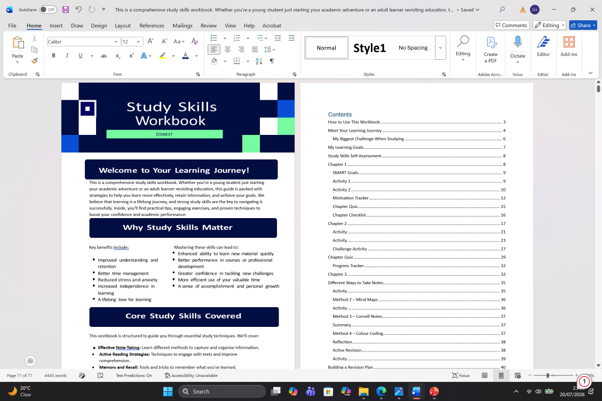Apply the Style1 style
602x401 pixels.
(369, 48)
